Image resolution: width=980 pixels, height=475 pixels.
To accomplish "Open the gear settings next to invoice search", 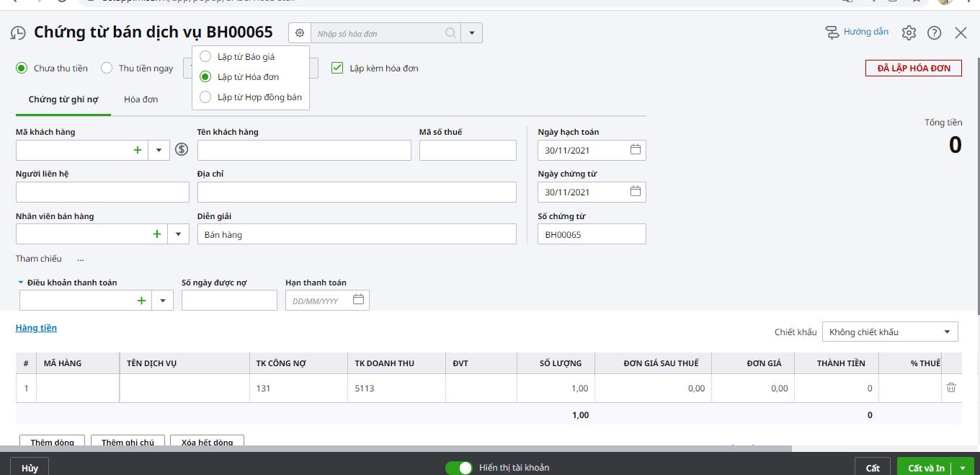I will tap(300, 33).
